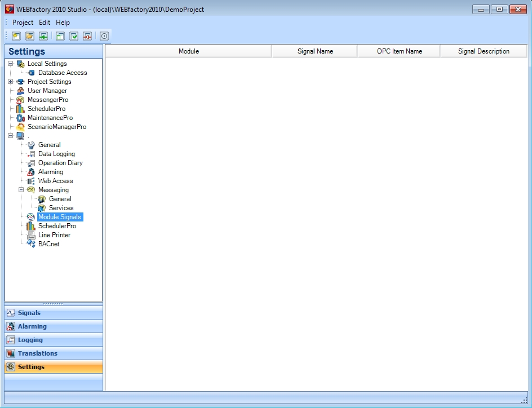Switch to the Translations navigation panel
532x408 pixels.
coord(37,353)
